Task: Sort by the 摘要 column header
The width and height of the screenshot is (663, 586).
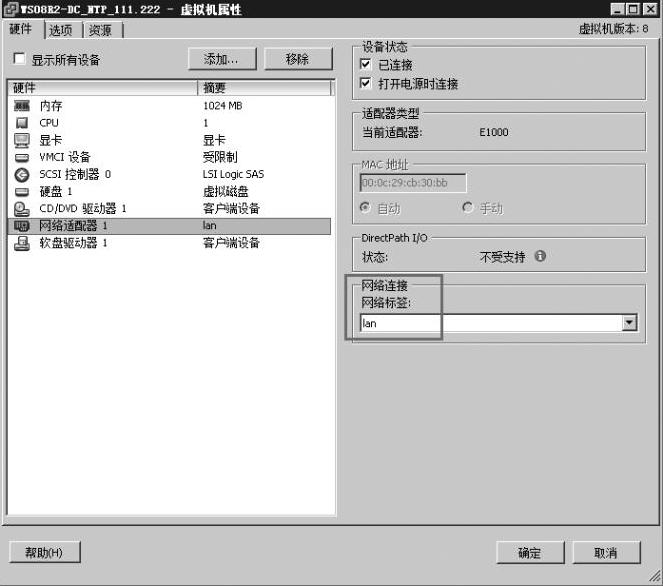Action: [x=265, y=88]
